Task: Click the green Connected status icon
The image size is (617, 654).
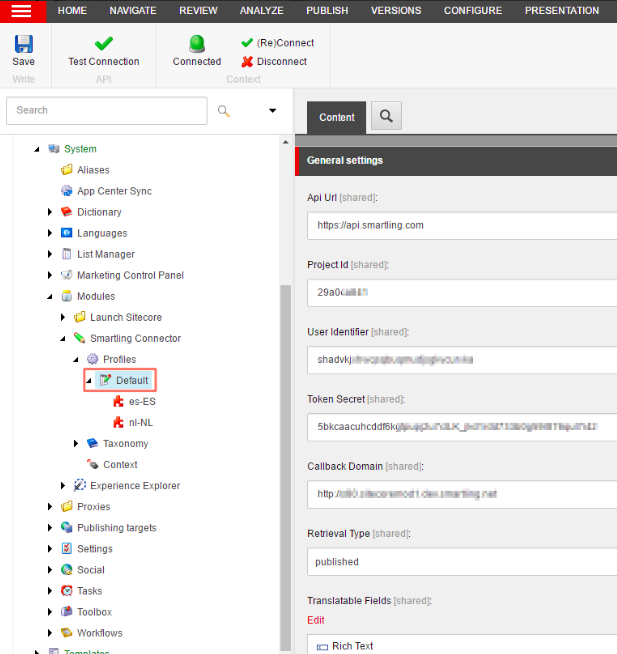Action: point(197,44)
